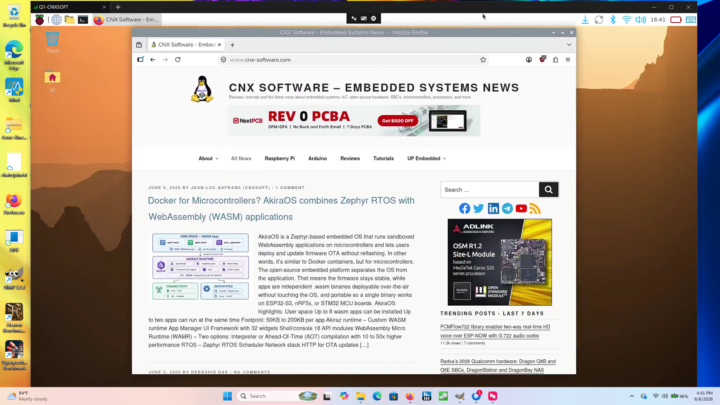
Task: Select the CNX Software Firefox task in Pi panel
Action: [x=126, y=20]
